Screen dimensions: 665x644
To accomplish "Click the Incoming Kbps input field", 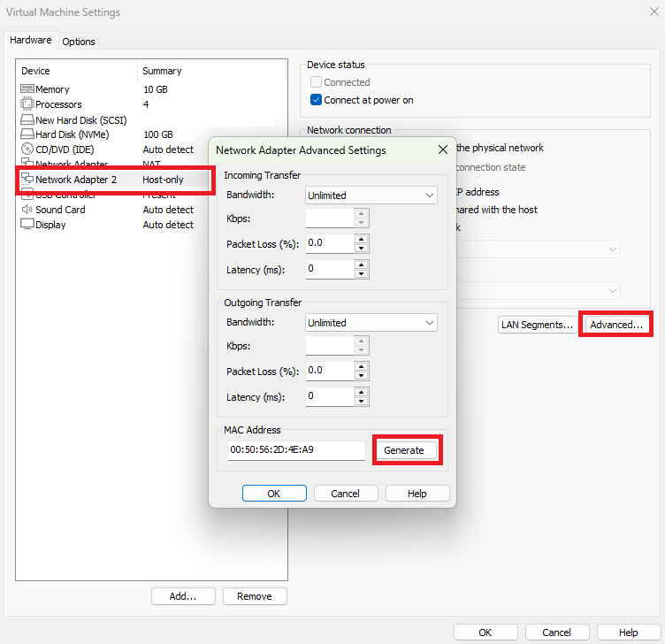I will tap(330, 218).
